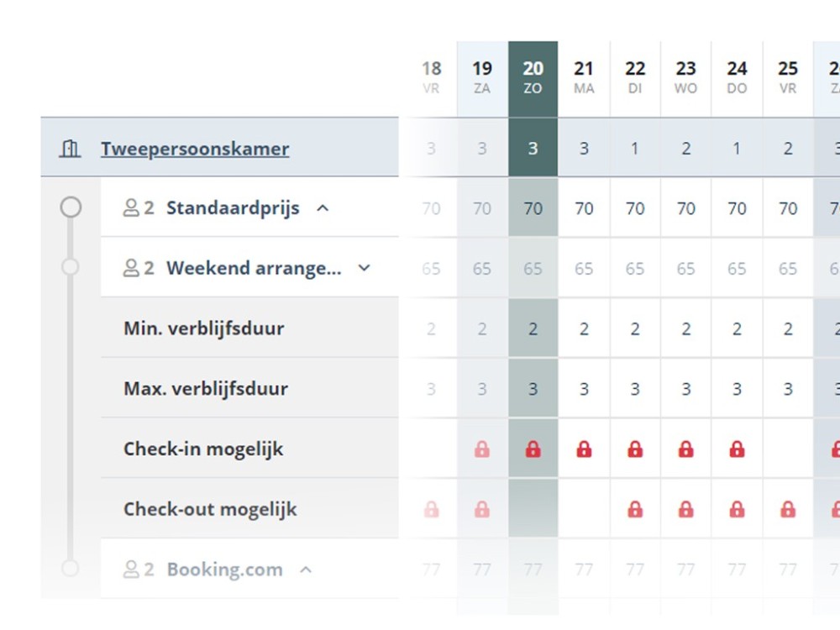This screenshot has width=840, height=630.
Task: Click the check-in lock on Saturday 19
Action: click(x=481, y=449)
